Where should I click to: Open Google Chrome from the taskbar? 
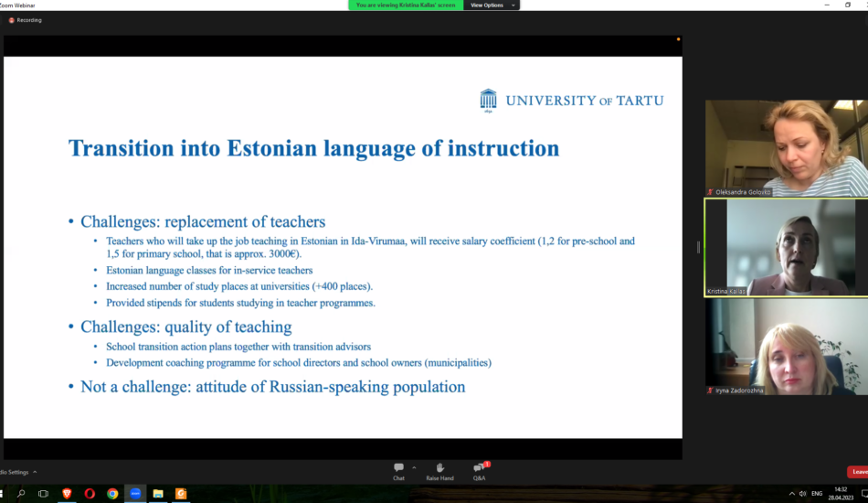click(112, 494)
